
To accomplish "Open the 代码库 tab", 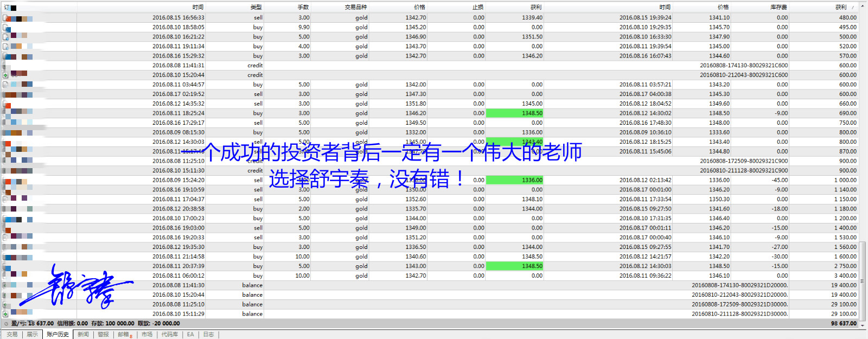I will point(170,335).
